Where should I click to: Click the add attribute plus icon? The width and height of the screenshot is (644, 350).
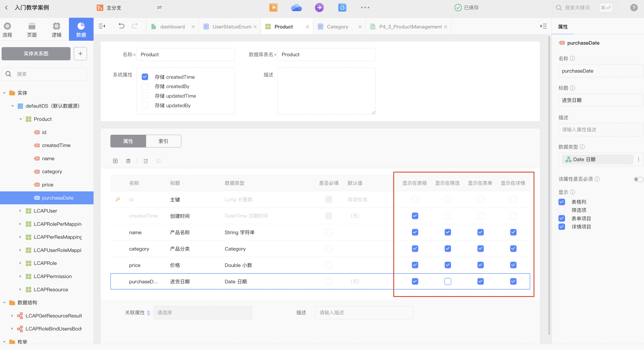115,161
